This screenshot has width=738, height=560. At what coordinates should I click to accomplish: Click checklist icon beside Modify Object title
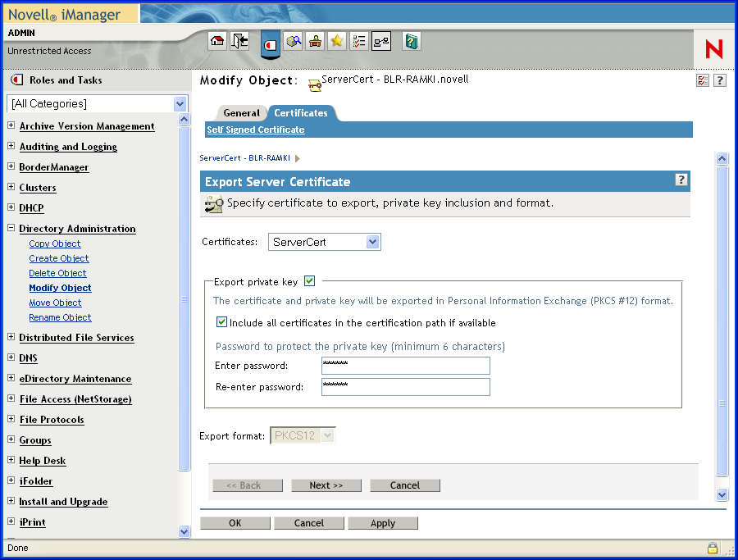pos(703,80)
